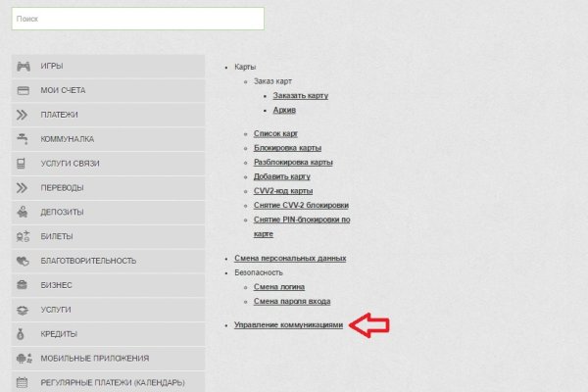
Task: Open the УСЛУГИ menu item
Action: [x=57, y=310]
